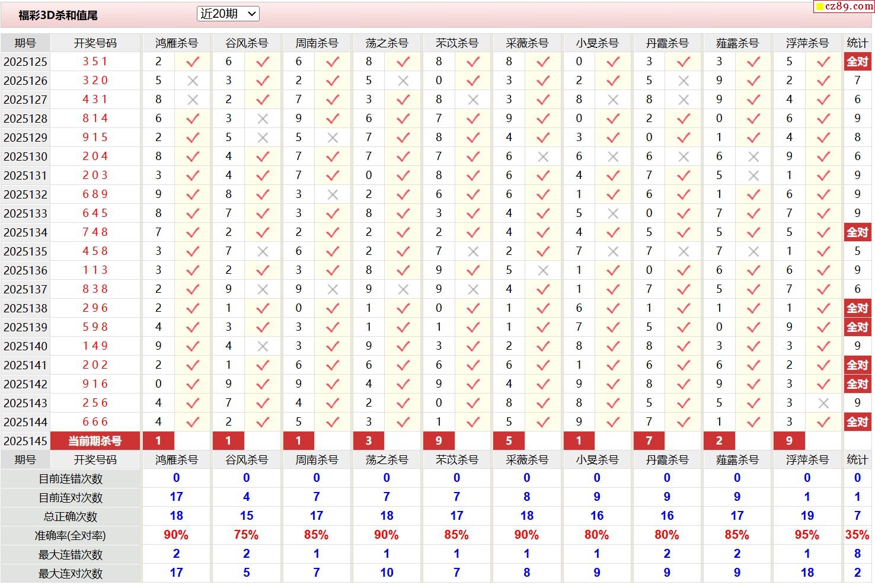Select issue number 2025125

[x=25, y=62]
